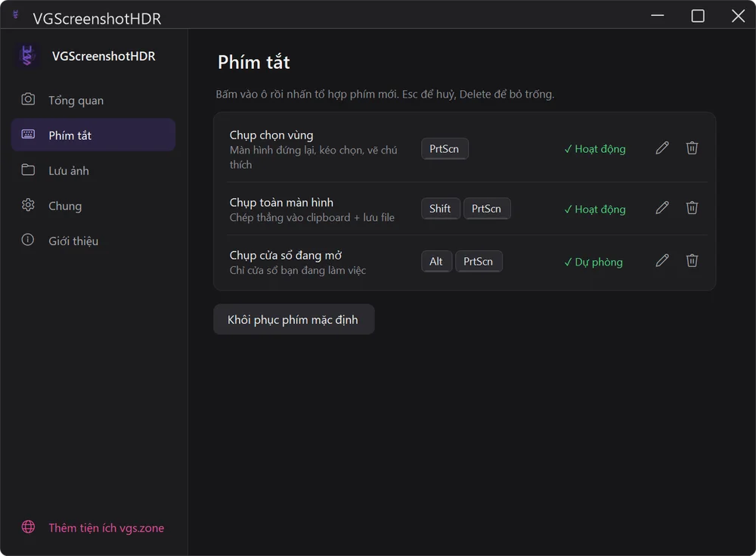Maximize the VGScreenshotHDR window
The width and height of the screenshot is (756, 556).
pyautogui.click(x=698, y=15)
